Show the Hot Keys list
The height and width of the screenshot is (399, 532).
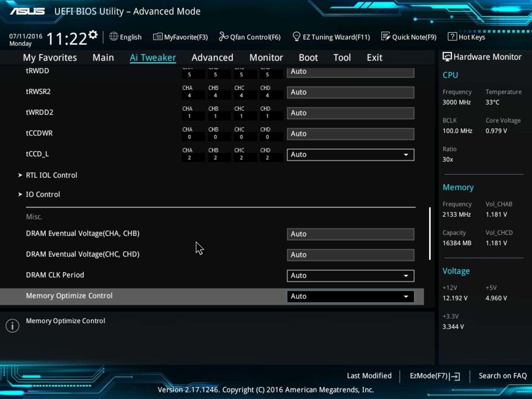(466, 37)
